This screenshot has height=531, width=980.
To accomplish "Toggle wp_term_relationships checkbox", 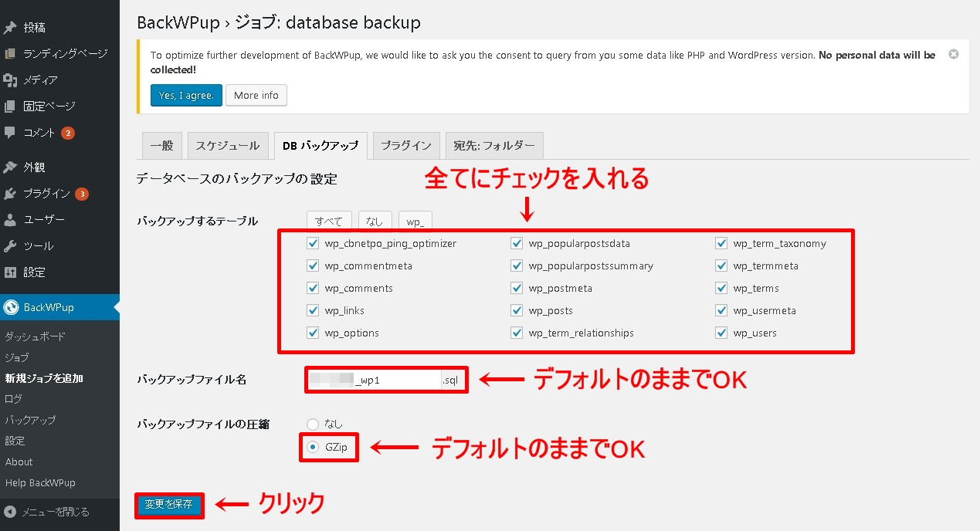I will coord(517,333).
